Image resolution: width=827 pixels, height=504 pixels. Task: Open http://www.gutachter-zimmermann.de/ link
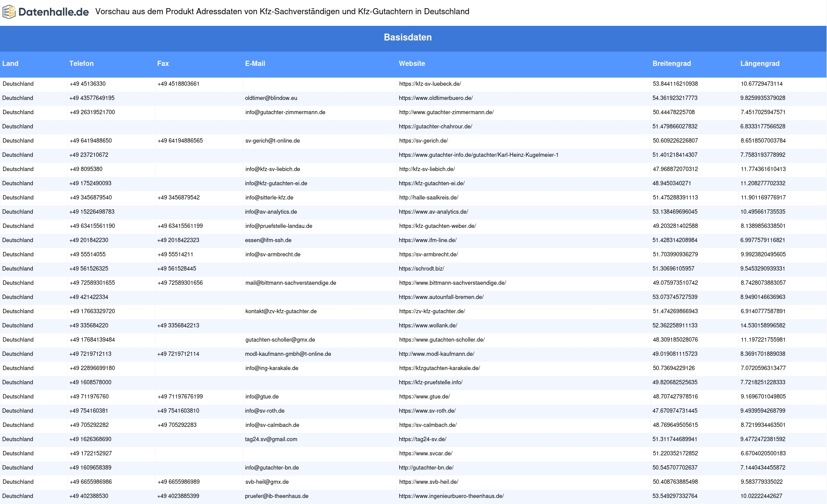pos(446,112)
